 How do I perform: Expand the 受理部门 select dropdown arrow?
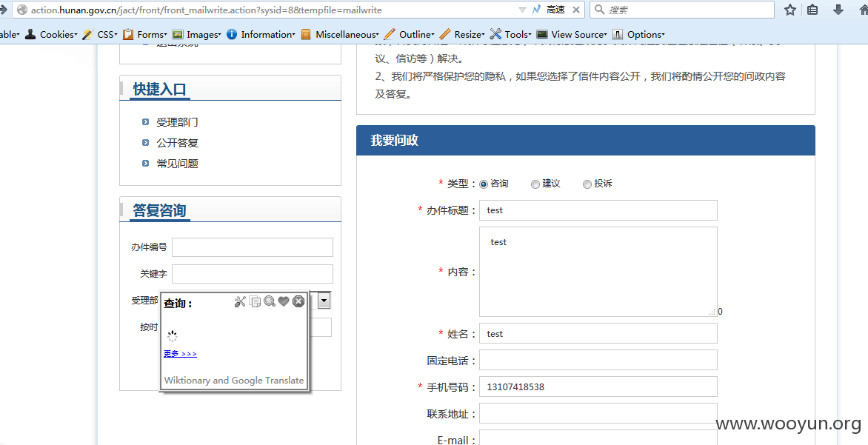coord(324,301)
